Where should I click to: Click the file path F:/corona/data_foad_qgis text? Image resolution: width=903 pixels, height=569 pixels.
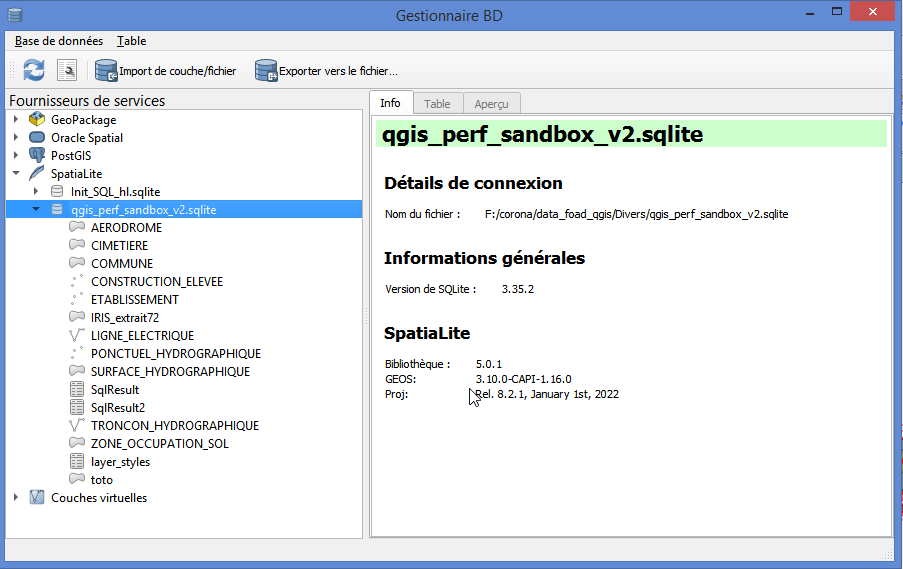click(636, 214)
